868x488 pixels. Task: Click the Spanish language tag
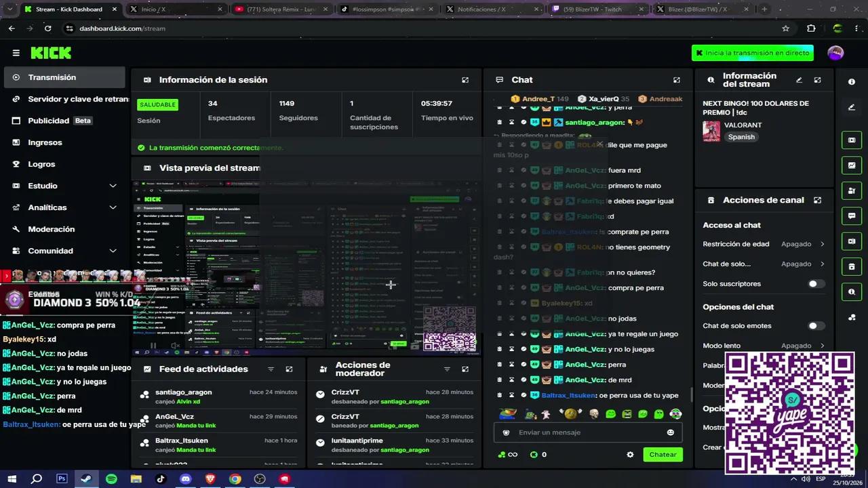[x=741, y=137]
